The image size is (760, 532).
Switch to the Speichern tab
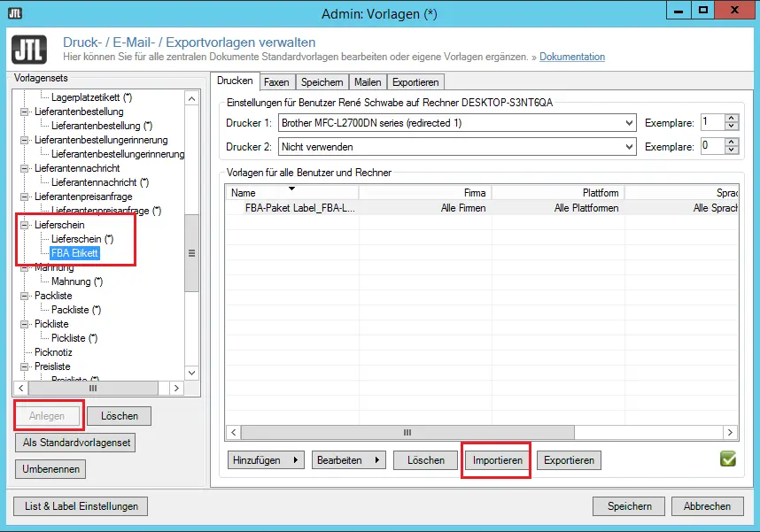pyautogui.click(x=322, y=82)
